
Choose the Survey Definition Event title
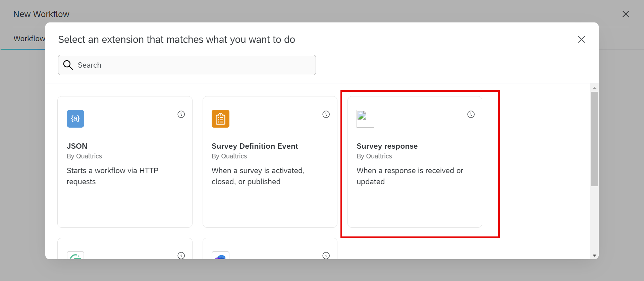255,146
